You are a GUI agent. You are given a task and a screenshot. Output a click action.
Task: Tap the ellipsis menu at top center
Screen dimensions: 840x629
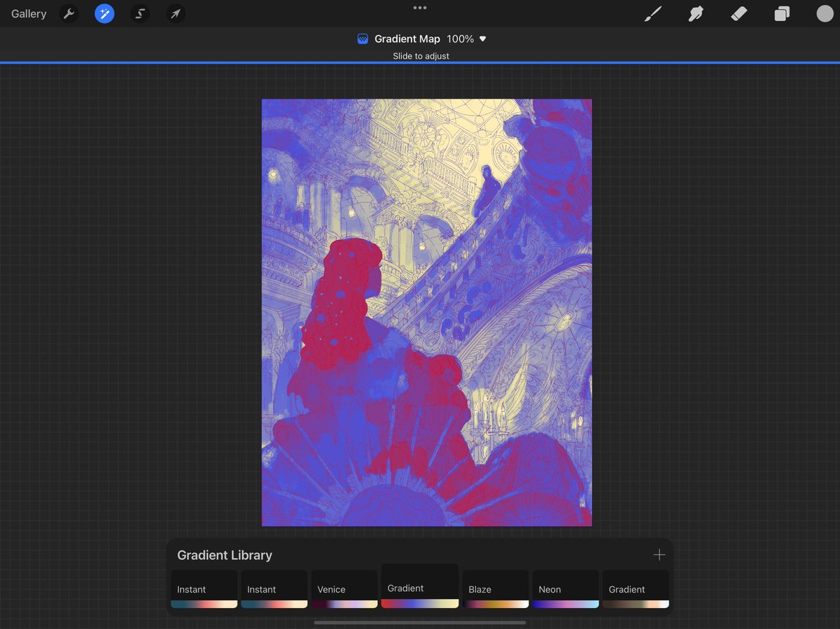tap(419, 8)
